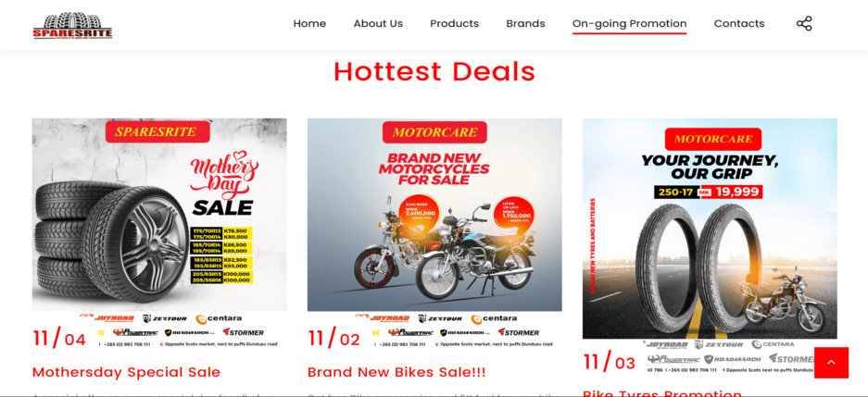868x397 pixels.
Task: Click the Sparesrite tyre logo
Action: click(72, 25)
